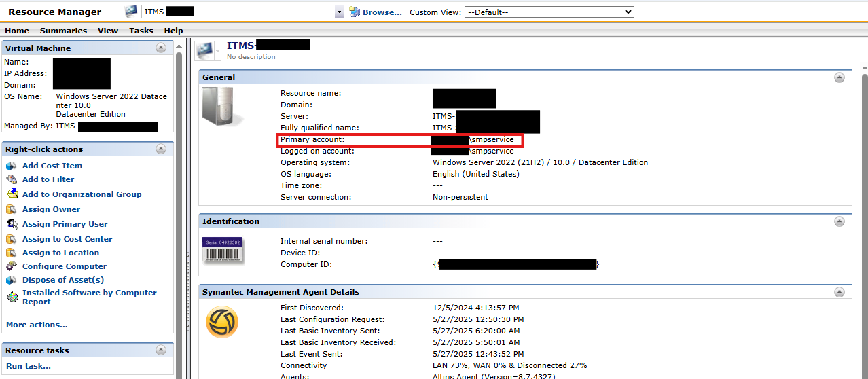Click the Installed Software report icon

click(11, 297)
